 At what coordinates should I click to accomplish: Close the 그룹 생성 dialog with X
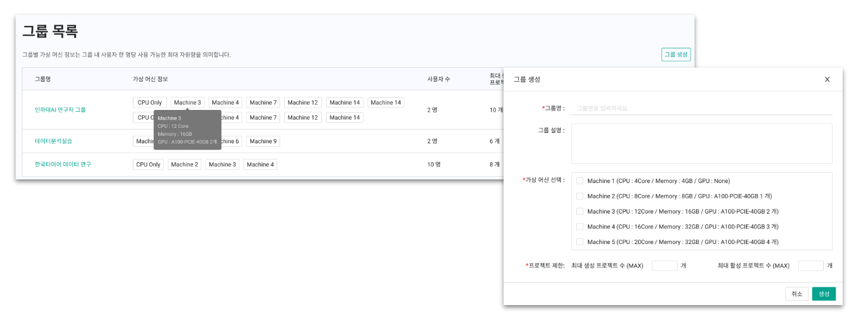click(x=827, y=79)
